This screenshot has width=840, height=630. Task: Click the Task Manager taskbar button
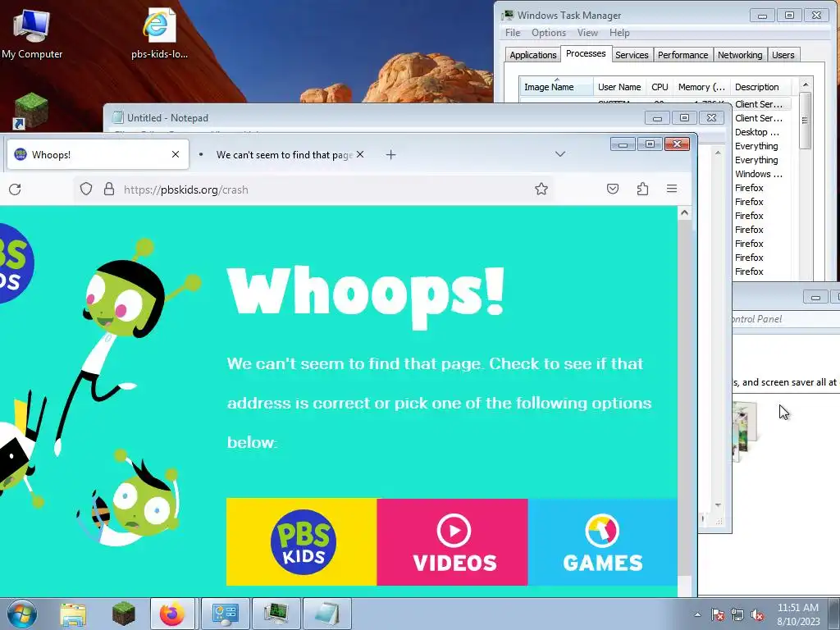276,614
